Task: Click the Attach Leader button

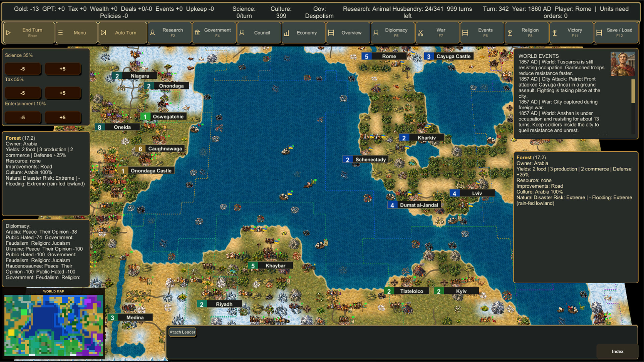Action: tap(182, 332)
